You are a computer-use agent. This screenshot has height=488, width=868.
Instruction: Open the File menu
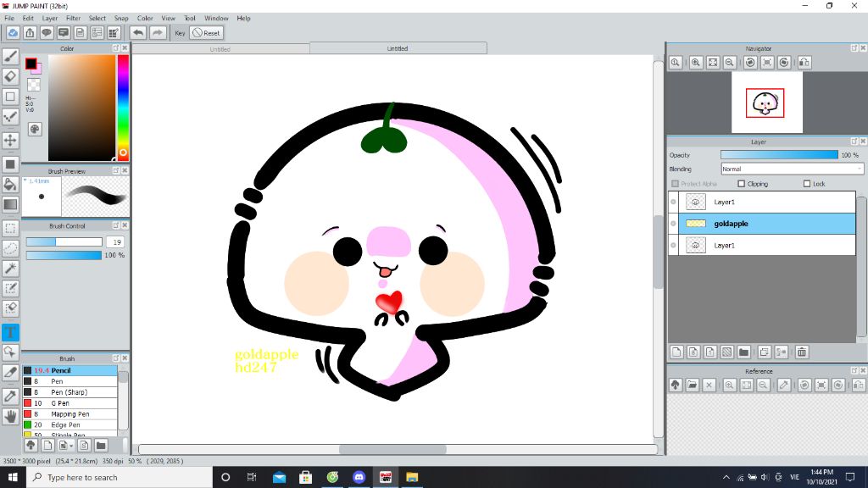click(9, 19)
